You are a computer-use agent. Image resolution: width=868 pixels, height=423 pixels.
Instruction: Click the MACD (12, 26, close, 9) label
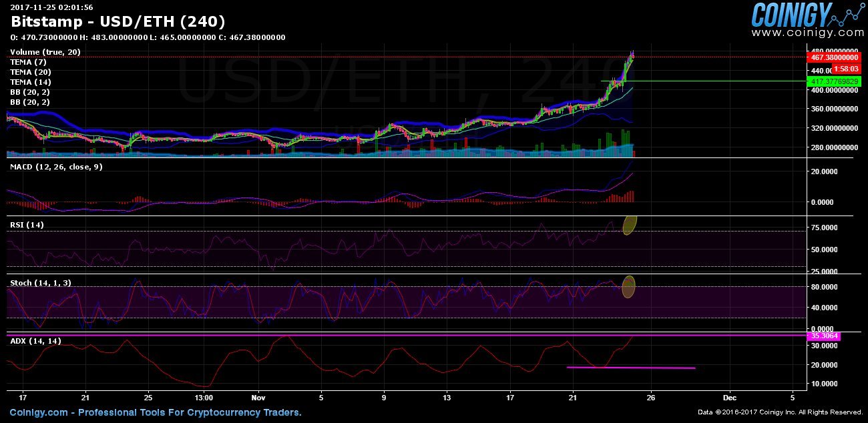(x=56, y=166)
